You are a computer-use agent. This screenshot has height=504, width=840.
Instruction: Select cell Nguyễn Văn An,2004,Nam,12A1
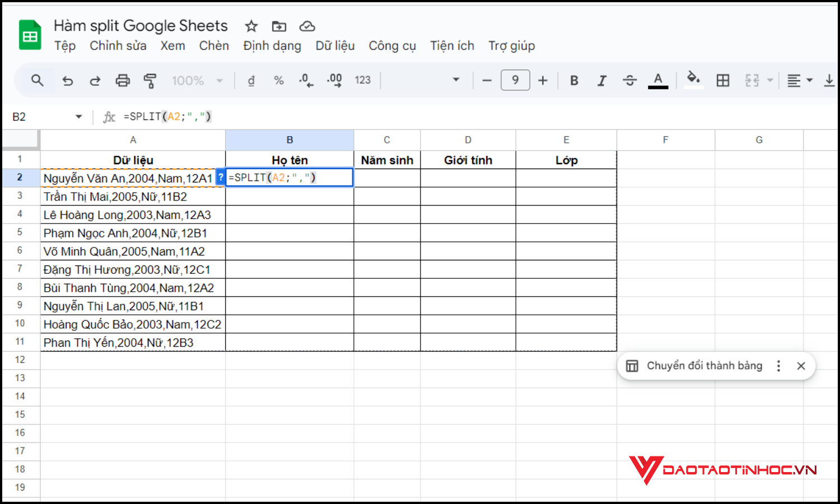(133, 178)
